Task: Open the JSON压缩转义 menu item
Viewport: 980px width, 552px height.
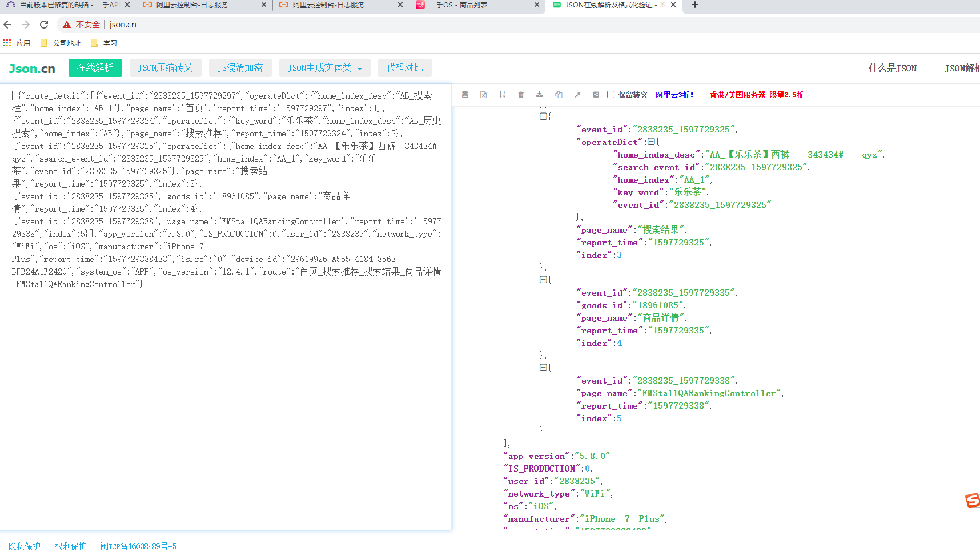Action: click(x=166, y=68)
